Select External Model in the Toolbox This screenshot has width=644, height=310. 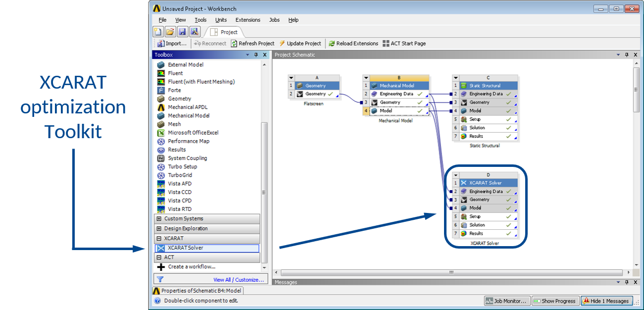[186, 65]
